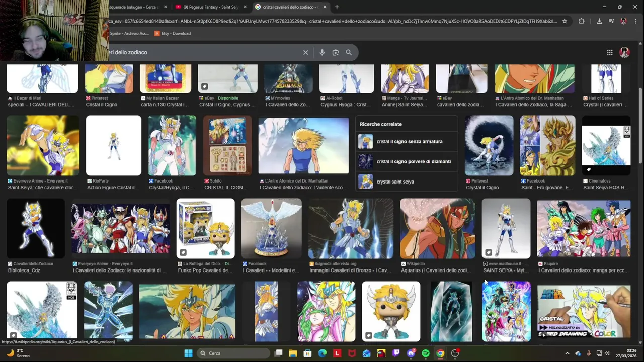Open the Cristal speed drawing color thumbnail
Viewport: 644px width, 362px height.
[584, 312]
